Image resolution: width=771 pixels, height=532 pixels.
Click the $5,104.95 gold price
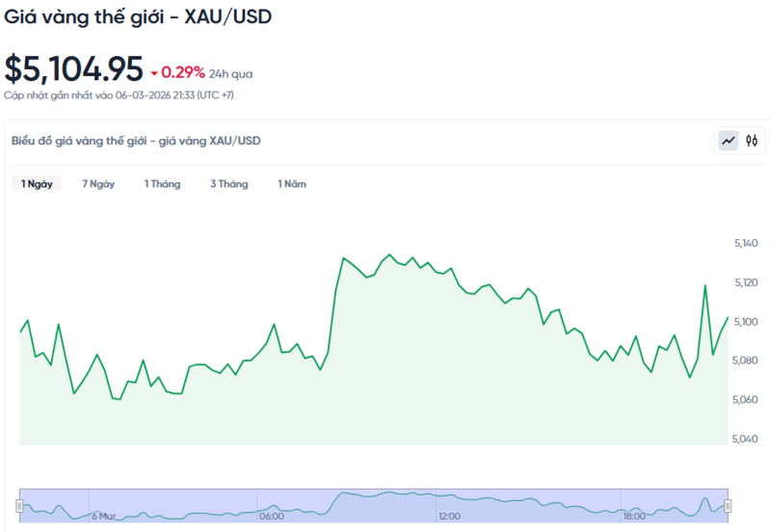(73, 69)
